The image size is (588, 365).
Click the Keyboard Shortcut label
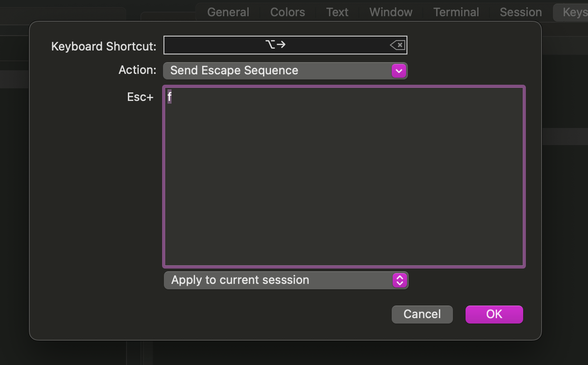pyautogui.click(x=104, y=46)
